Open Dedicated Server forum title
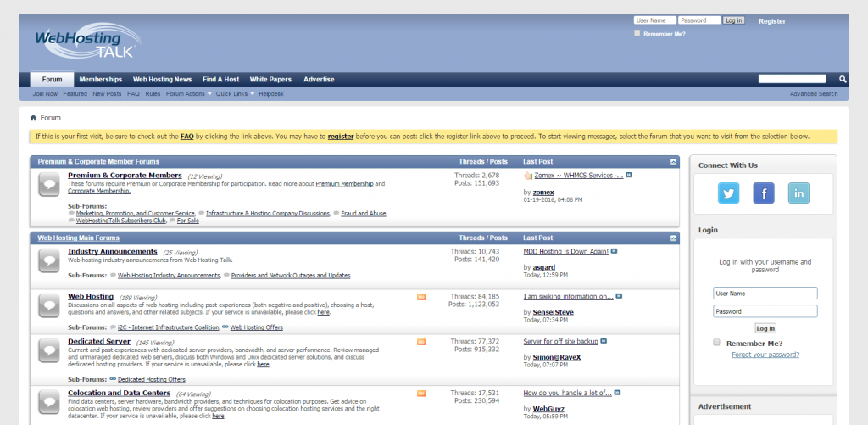Image resolution: width=868 pixels, height=425 pixels. pos(99,341)
